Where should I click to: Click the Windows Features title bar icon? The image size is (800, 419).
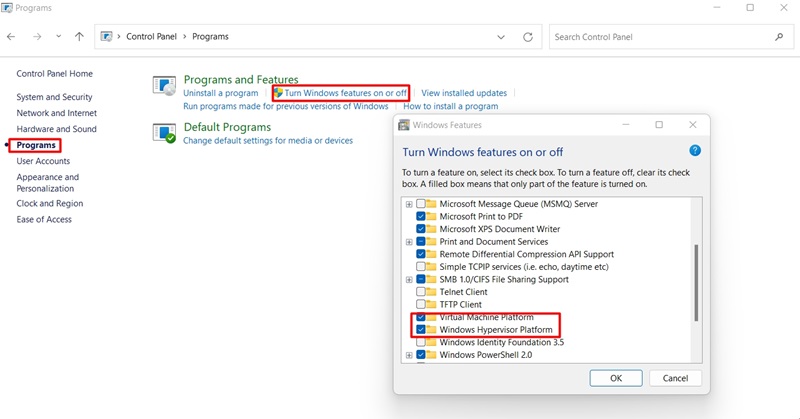point(404,125)
